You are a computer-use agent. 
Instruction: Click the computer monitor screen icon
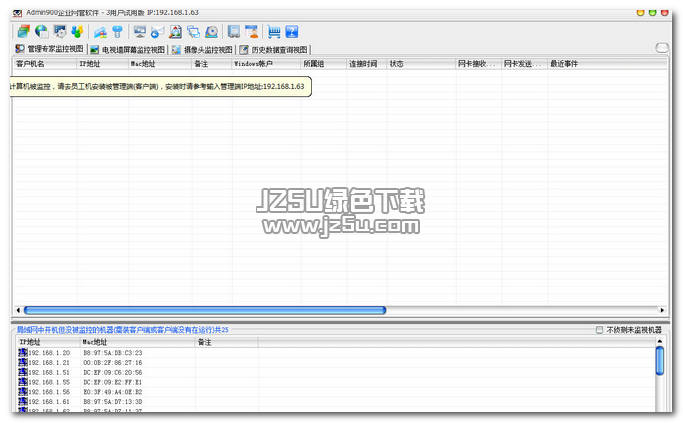tap(140, 32)
